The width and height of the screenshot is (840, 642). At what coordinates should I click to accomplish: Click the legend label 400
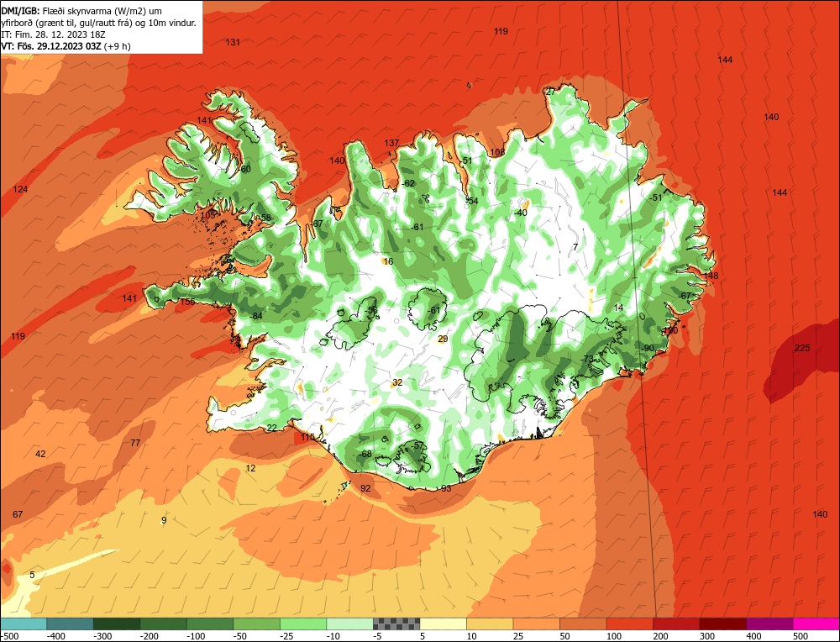754,636
